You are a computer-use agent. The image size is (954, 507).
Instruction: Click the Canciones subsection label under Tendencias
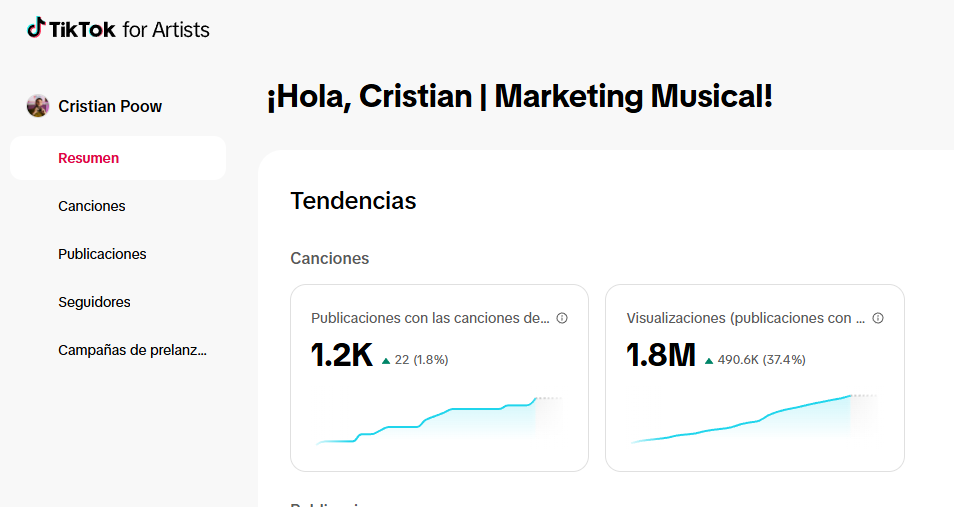pyautogui.click(x=330, y=259)
